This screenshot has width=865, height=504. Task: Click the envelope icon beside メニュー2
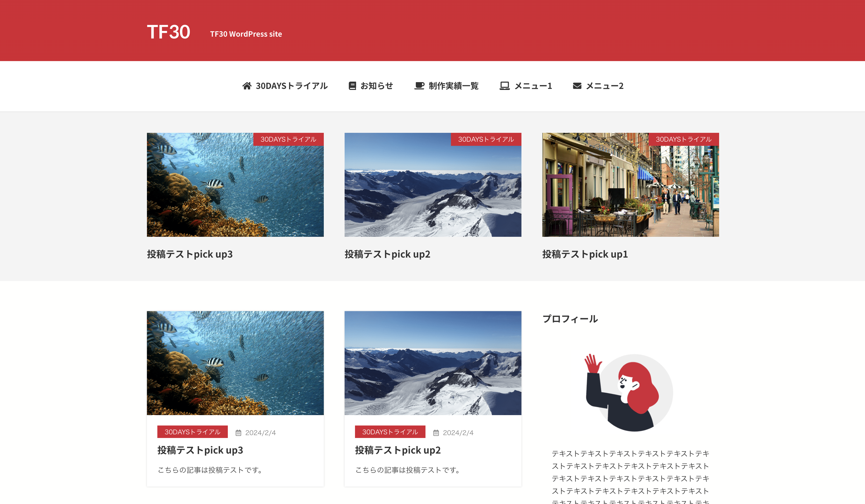(577, 86)
